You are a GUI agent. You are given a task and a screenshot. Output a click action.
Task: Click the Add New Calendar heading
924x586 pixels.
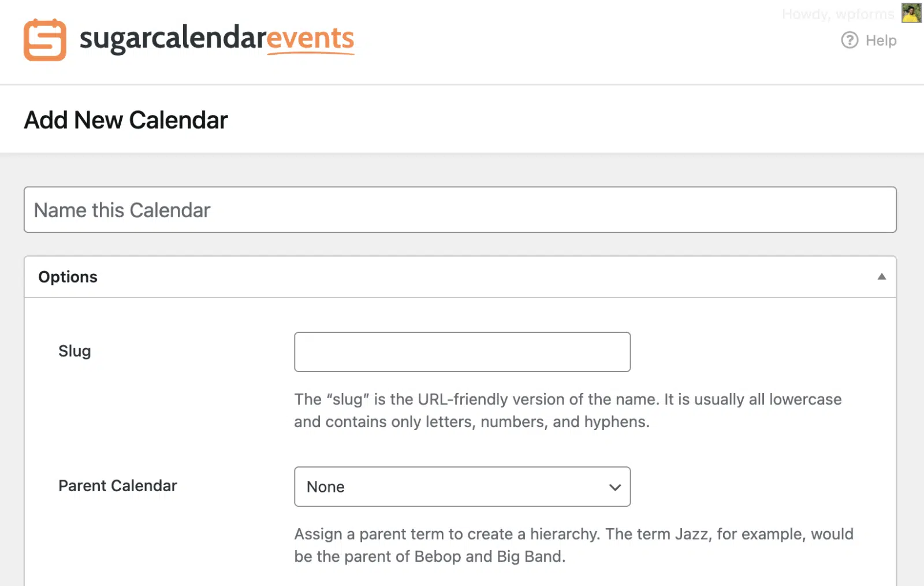pyautogui.click(x=126, y=120)
